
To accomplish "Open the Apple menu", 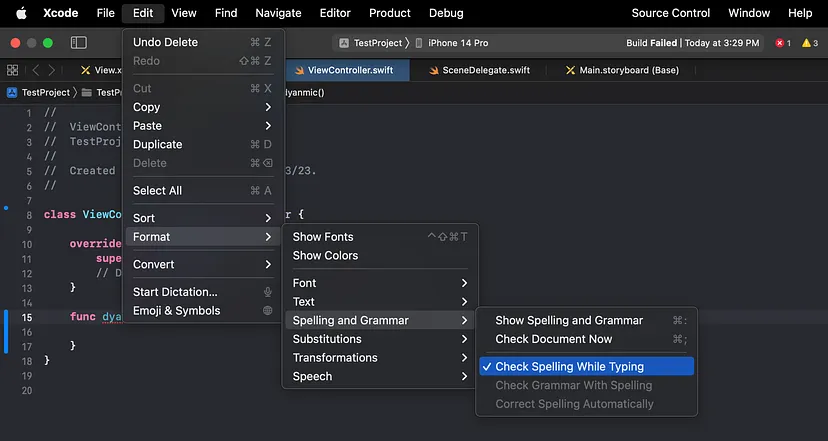I will [x=21, y=13].
